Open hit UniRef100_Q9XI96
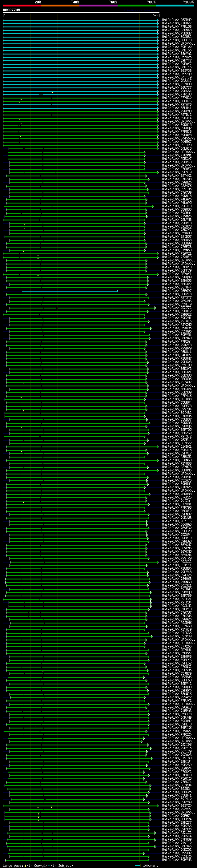This screenshot has height=868, width=197. (x=177, y=744)
